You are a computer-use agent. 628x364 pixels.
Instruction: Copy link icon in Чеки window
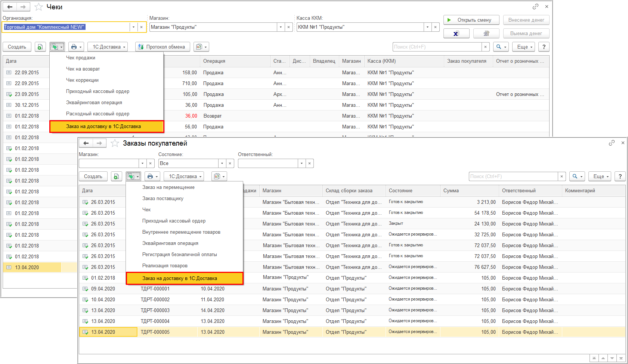535,6
